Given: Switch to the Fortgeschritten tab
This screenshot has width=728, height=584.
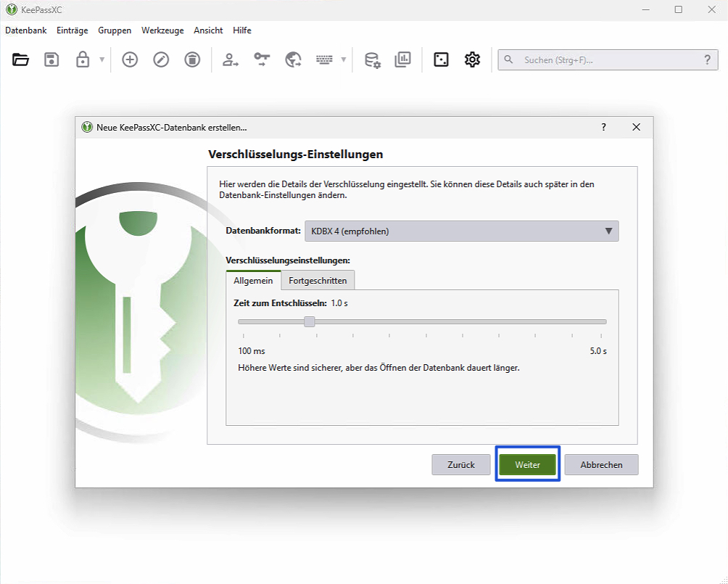Looking at the screenshot, I should point(318,281).
